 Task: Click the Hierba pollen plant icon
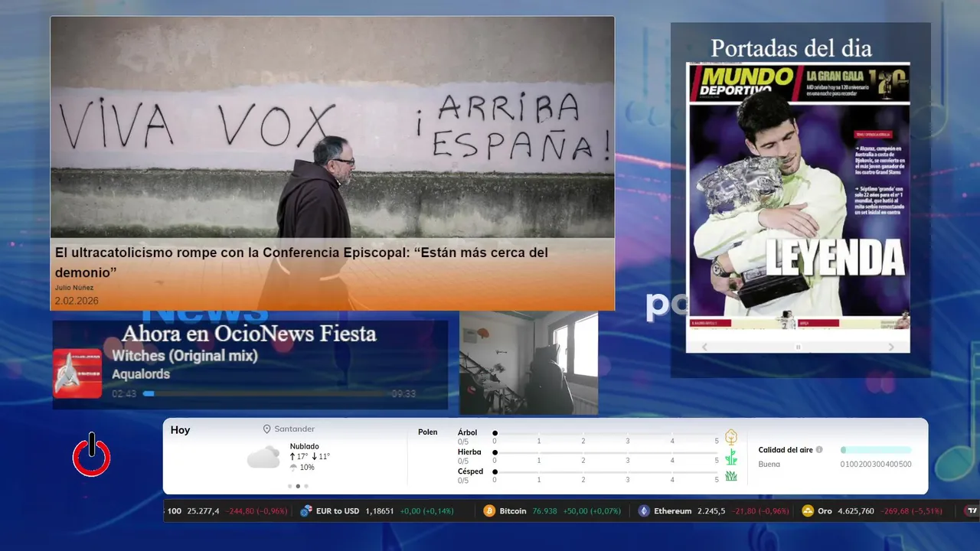click(731, 457)
